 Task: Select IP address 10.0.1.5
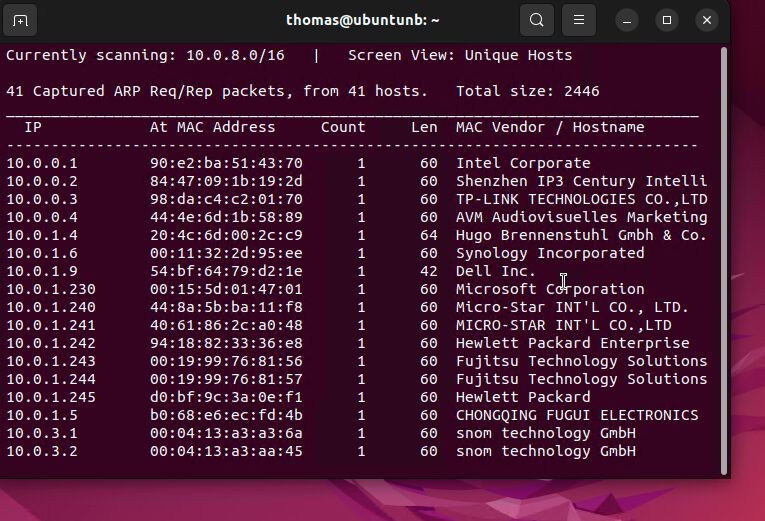coord(41,415)
